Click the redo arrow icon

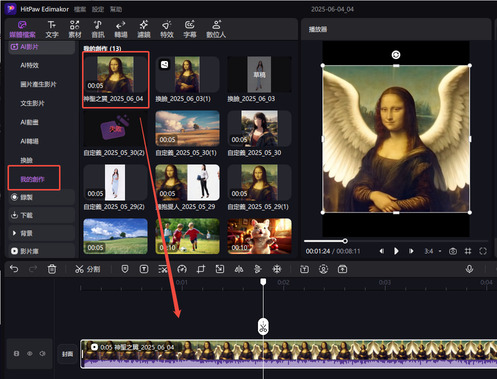(x=33, y=269)
